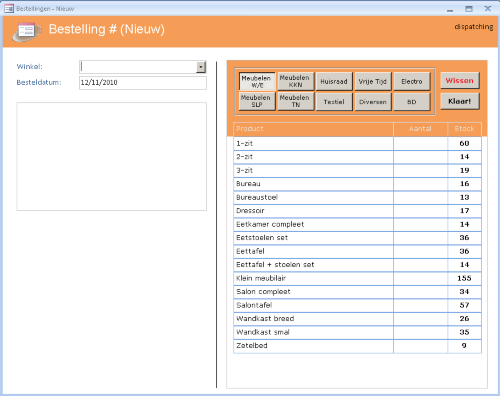Click the Stock column header

pos(464,129)
